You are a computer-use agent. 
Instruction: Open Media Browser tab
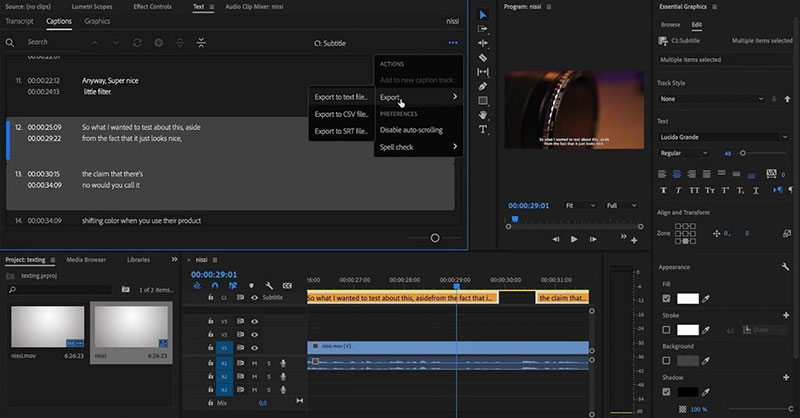click(x=86, y=260)
